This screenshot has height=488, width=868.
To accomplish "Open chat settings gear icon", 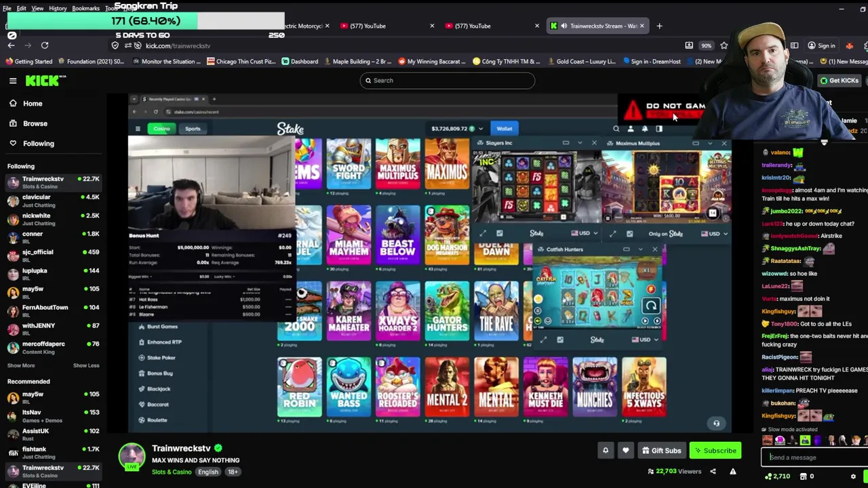I will click(x=853, y=476).
